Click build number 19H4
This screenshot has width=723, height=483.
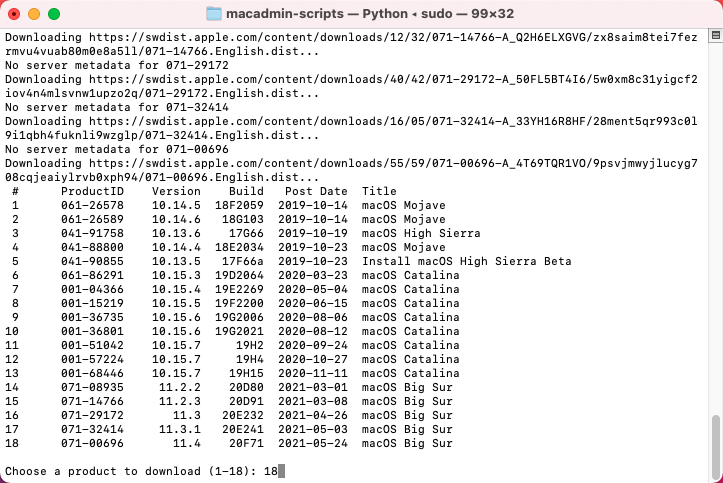(x=249, y=359)
